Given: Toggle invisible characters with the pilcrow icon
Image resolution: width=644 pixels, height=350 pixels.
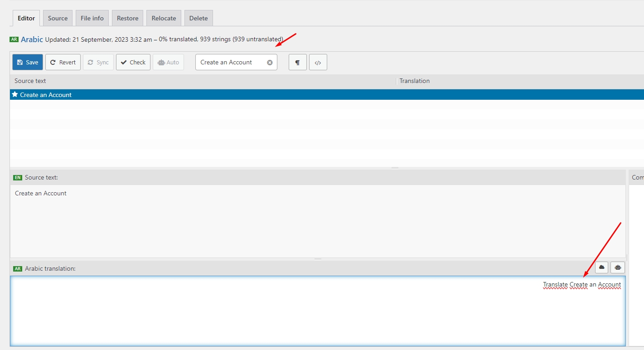Looking at the screenshot, I should (298, 63).
